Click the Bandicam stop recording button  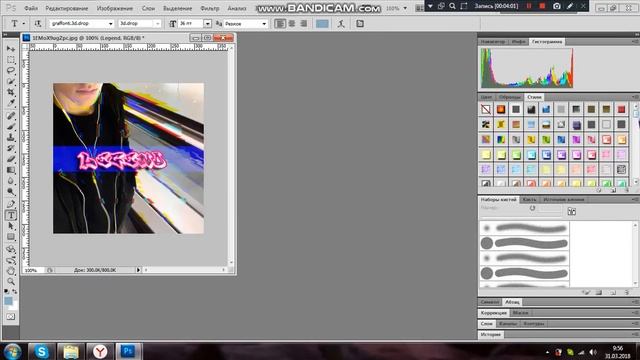[542, 6]
